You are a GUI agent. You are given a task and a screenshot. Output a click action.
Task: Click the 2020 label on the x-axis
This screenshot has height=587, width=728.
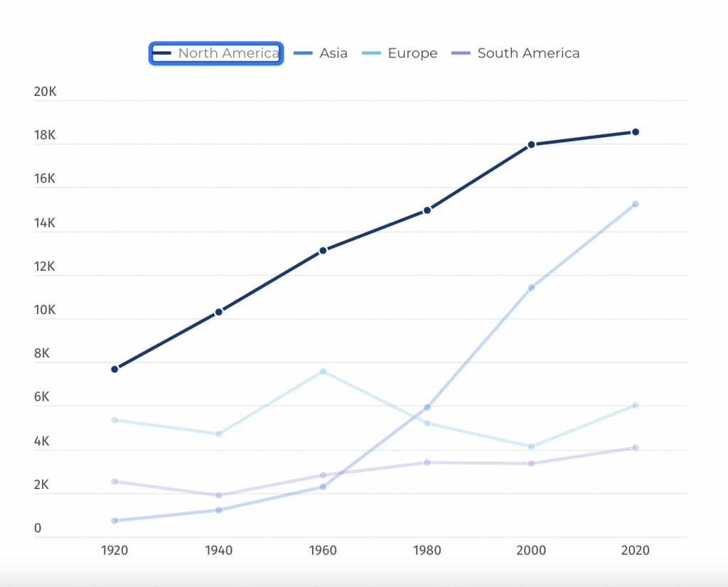coord(635,551)
